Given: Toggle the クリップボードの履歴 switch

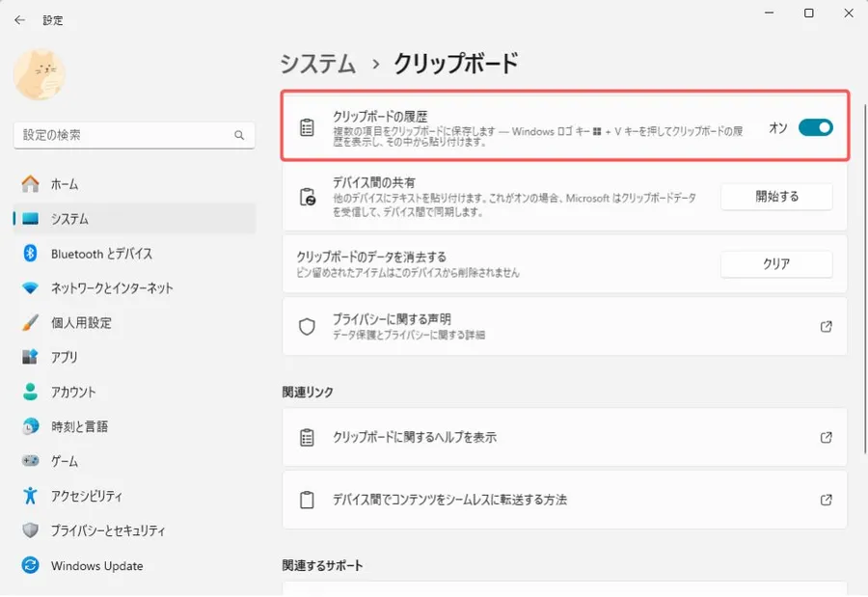Looking at the screenshot, I should (x=815, y=127).
